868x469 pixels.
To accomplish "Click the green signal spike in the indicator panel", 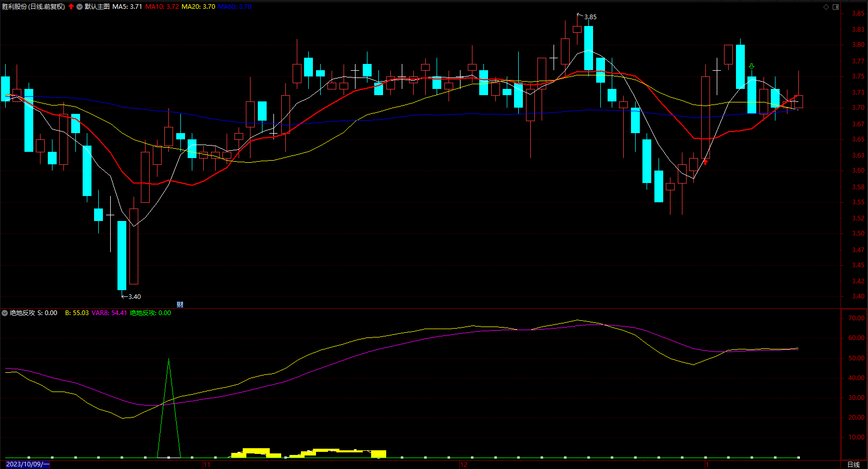I will coord(168,408).
